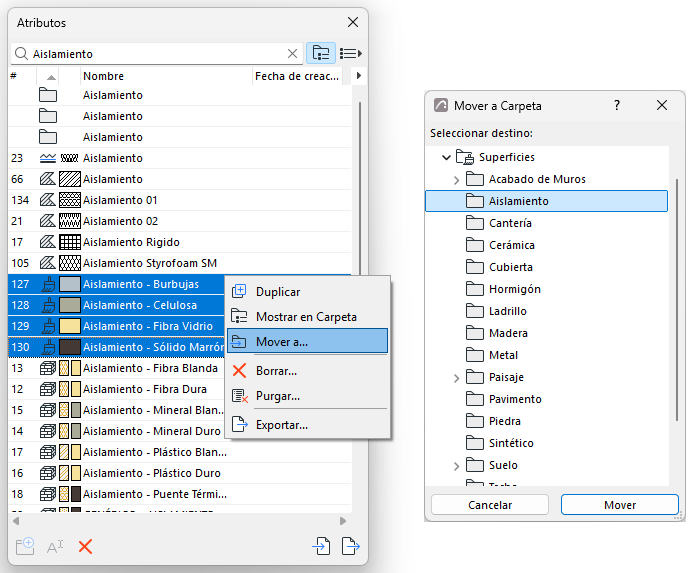Collapse the Superficies root folder
The width and height of the screenshot is (700, 573).
pos(446,157)
